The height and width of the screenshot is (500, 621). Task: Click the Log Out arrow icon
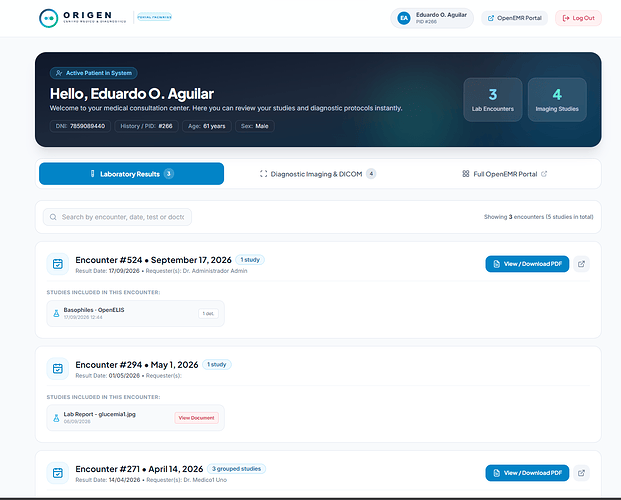[566, 18]
